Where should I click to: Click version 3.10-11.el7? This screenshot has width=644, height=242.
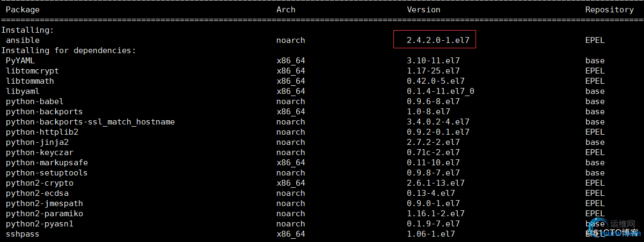433,61
